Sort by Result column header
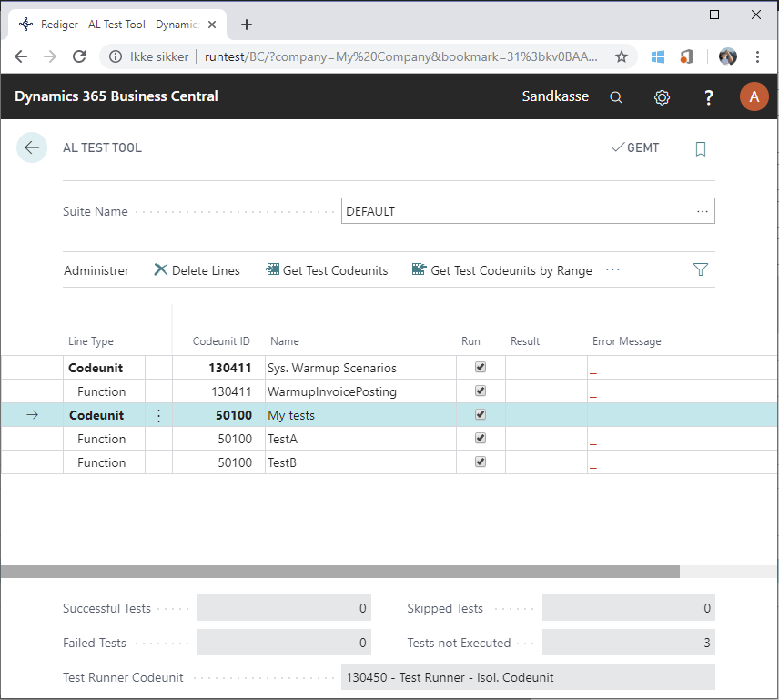Screen dimensions: 779x700 pos(525,341)
